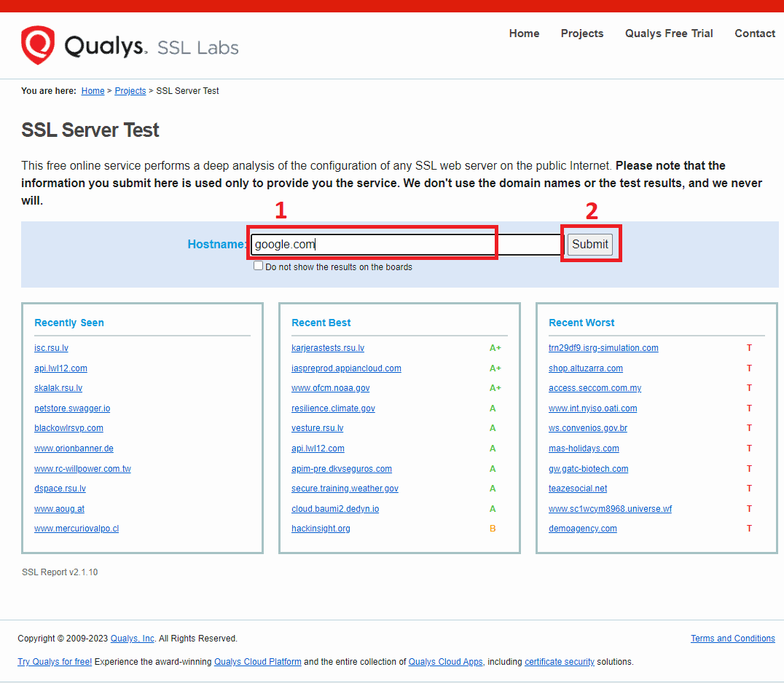Go to Qualys Free Trial page
Screen dimensions: 784x683
[x=668, y=33]
